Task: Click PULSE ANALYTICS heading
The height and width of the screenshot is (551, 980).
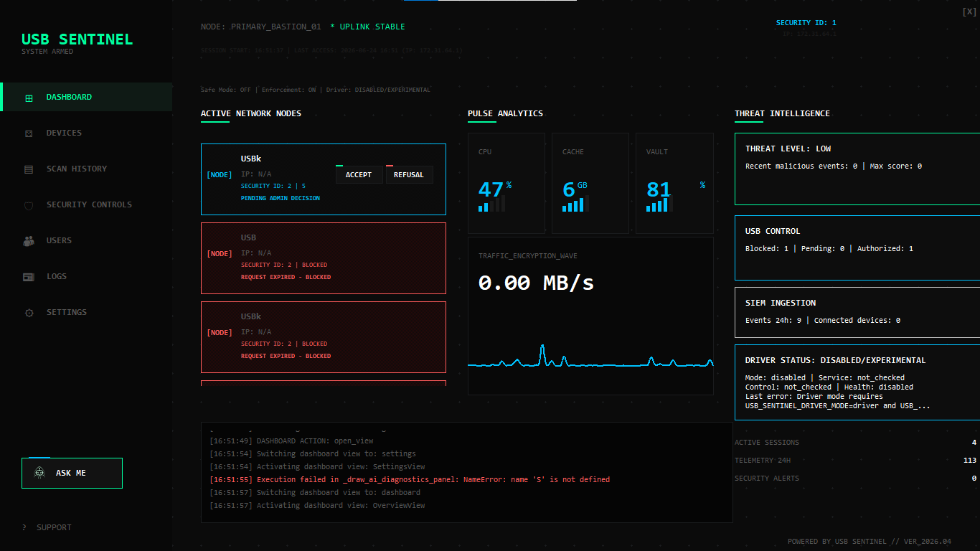Action: point(505,114)
